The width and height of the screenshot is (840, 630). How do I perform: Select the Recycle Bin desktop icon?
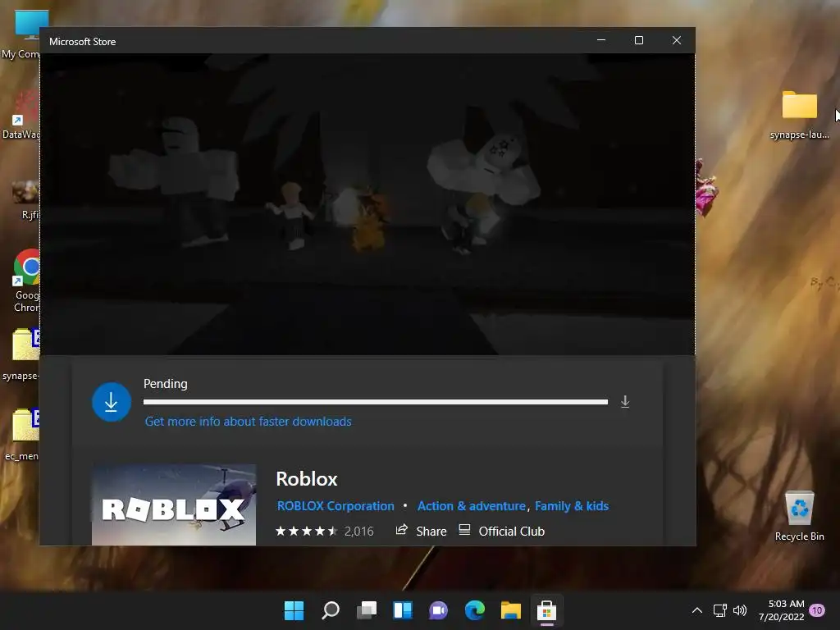point(799,516)
